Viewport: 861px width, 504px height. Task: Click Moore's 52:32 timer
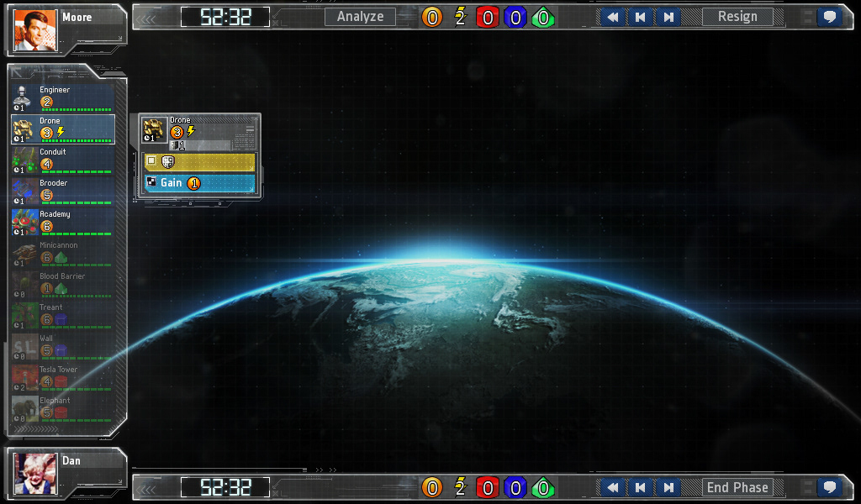(225, 17)
